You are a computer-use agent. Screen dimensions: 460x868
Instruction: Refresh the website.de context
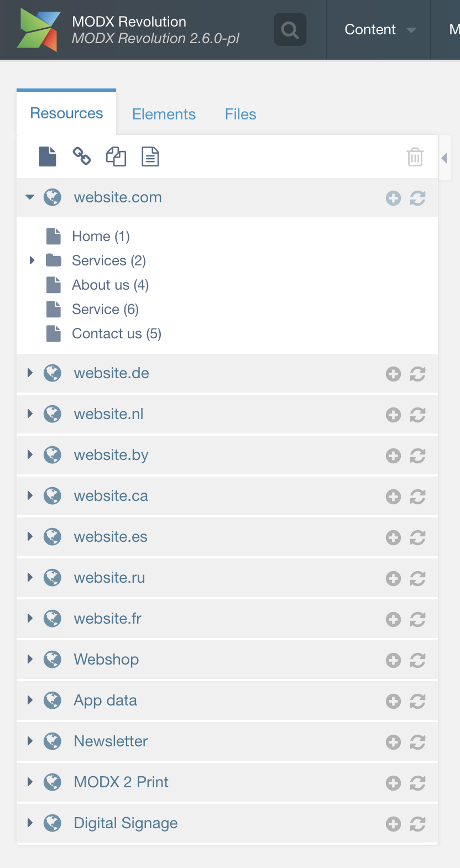[x=417, y=374]
